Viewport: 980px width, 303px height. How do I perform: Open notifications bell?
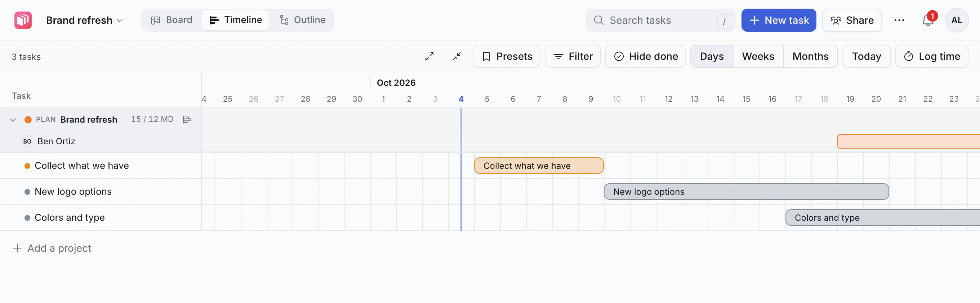(928, 20)
